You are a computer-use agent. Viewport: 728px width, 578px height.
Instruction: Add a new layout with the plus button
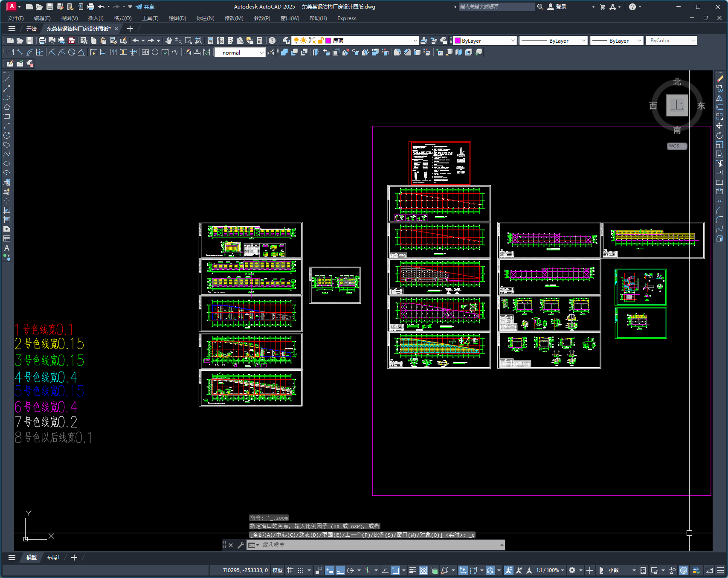[x=74, y=558]
